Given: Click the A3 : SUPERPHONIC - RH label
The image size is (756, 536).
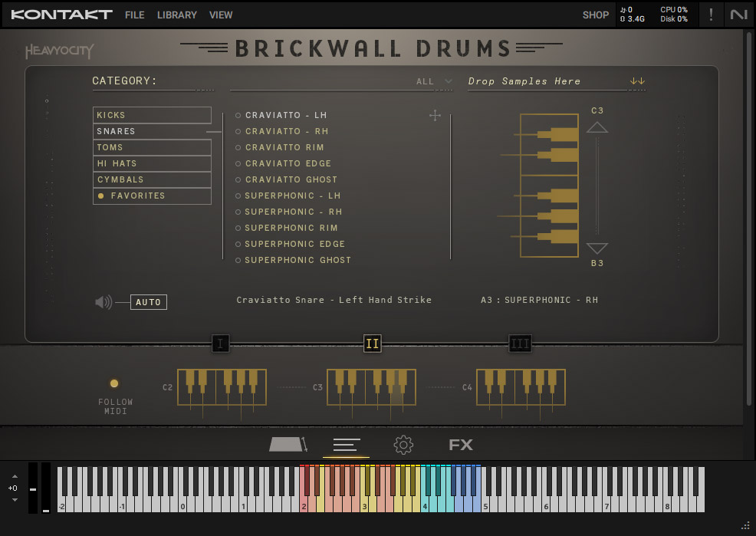Looking at the screenshot, I should [x=539, y=301].
